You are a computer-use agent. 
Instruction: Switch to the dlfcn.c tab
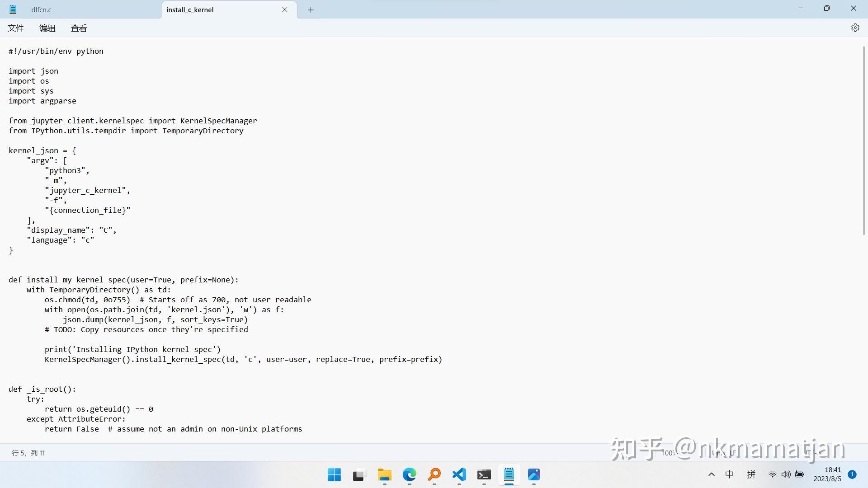click(41, 9)
